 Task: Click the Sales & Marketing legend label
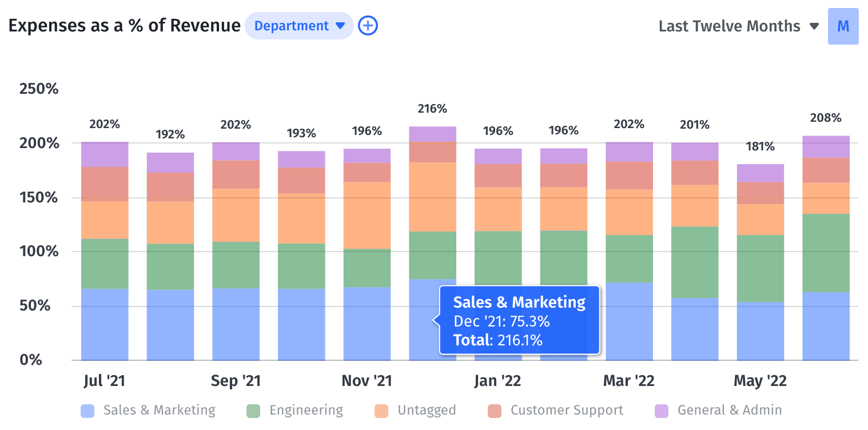[x=159, y=410]
